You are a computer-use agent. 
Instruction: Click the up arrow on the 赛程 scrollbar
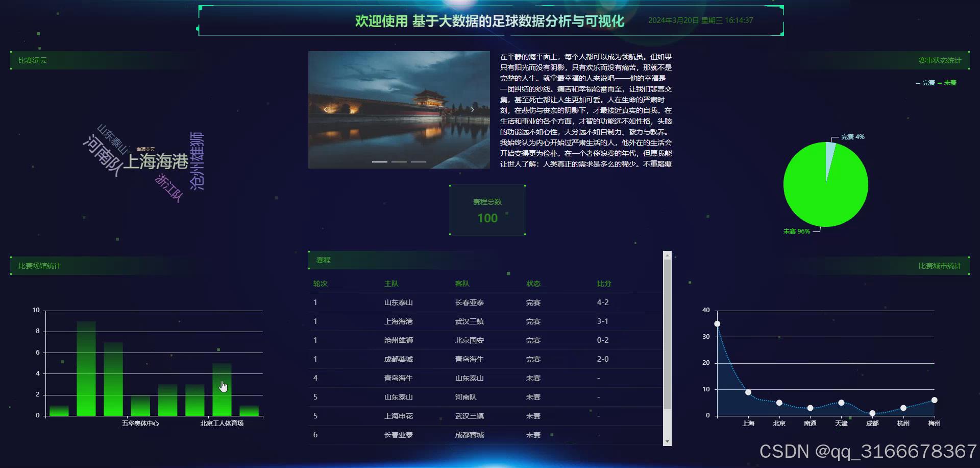point(666,254)
